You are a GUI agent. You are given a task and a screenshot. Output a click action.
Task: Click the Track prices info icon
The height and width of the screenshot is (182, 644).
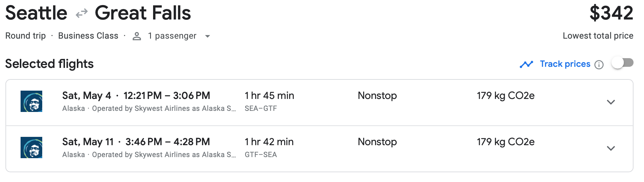click(599, 65)
